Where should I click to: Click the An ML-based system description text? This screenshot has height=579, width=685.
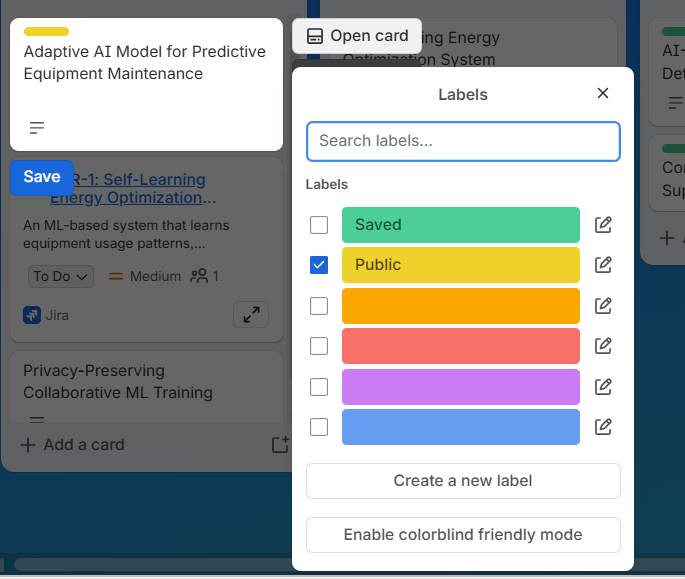126,234
